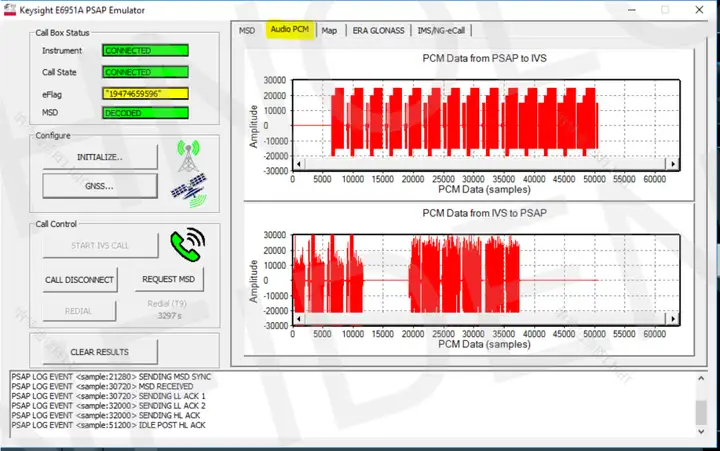Viewport: 720px width, 451px height.
Task: Minimize the PSAP Emulator window
Action: (632, 10)
